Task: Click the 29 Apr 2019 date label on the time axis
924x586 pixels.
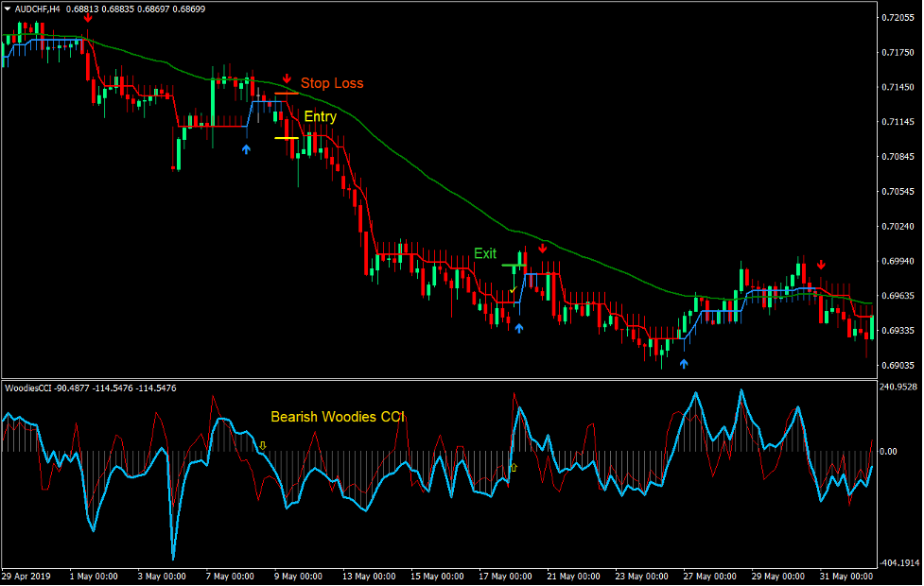Action: pos(26,575)
